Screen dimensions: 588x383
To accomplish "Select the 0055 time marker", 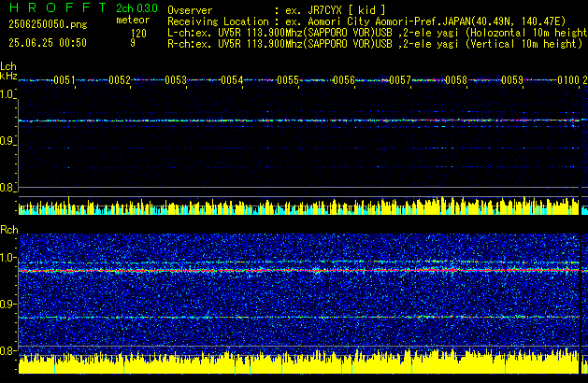I will tap(288, 80).
